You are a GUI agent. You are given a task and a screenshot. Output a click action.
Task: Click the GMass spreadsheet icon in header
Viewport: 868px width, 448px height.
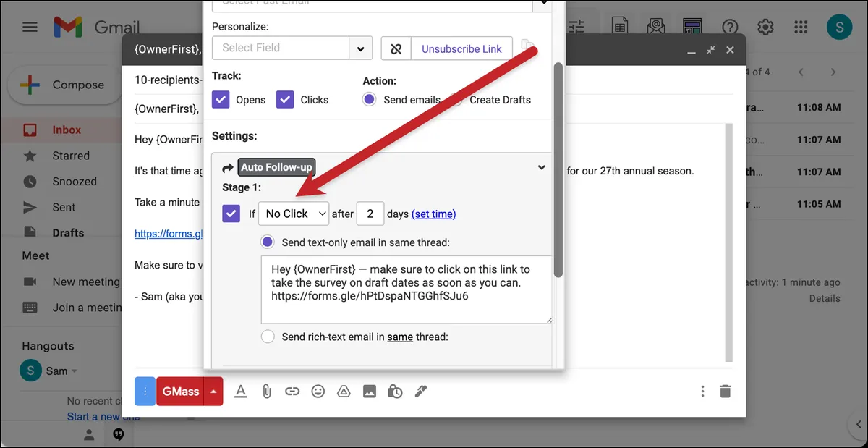(619, 28)
